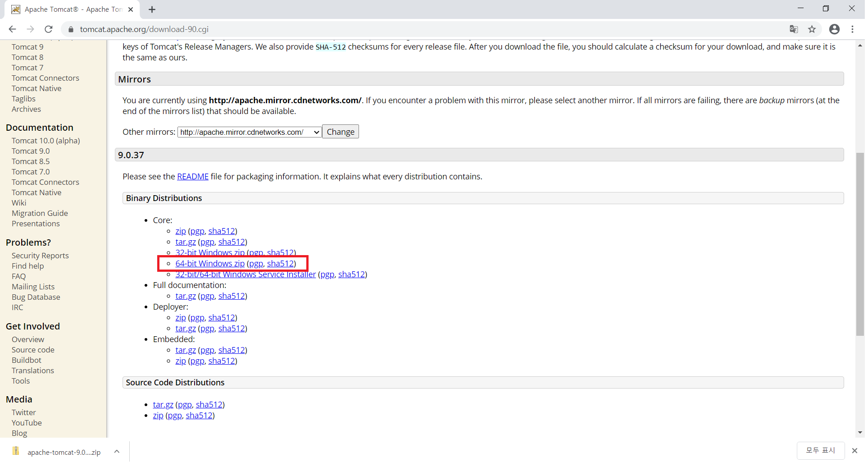Download 32-bit/64-bit Windows Service Installer
The height and width of the screenshot is (462, 868).
point(245,274)
